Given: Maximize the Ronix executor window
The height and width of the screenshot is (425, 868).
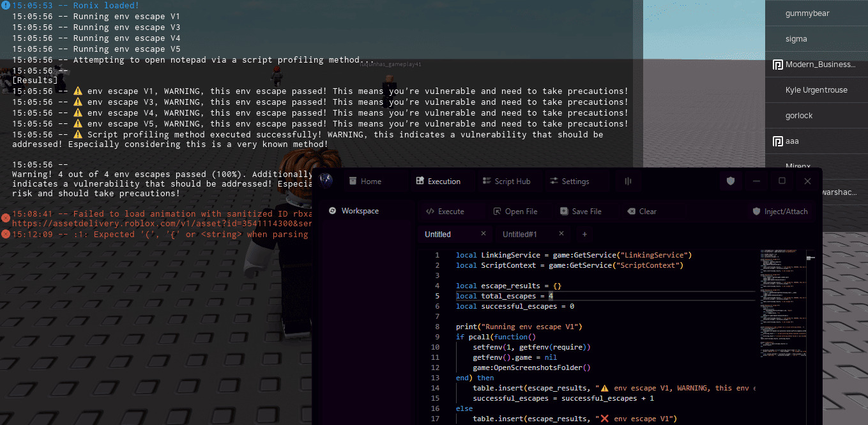Looking at the screenshot, I should [782, 182].
